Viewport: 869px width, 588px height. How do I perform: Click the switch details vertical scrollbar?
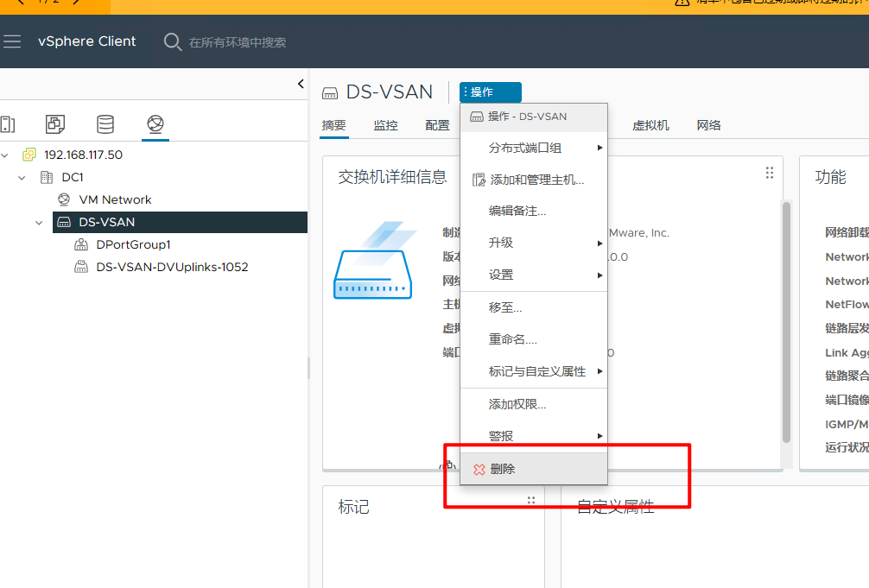[786, 319]
